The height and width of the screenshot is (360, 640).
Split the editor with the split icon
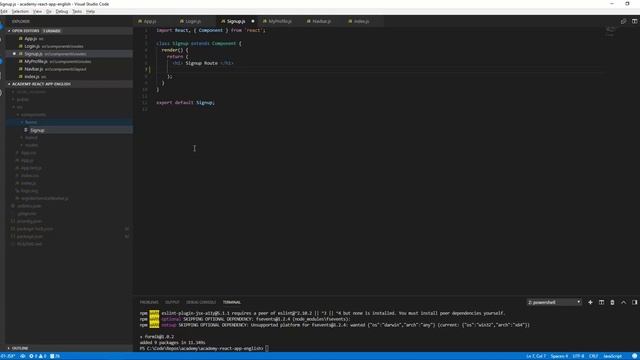point(634,21)
